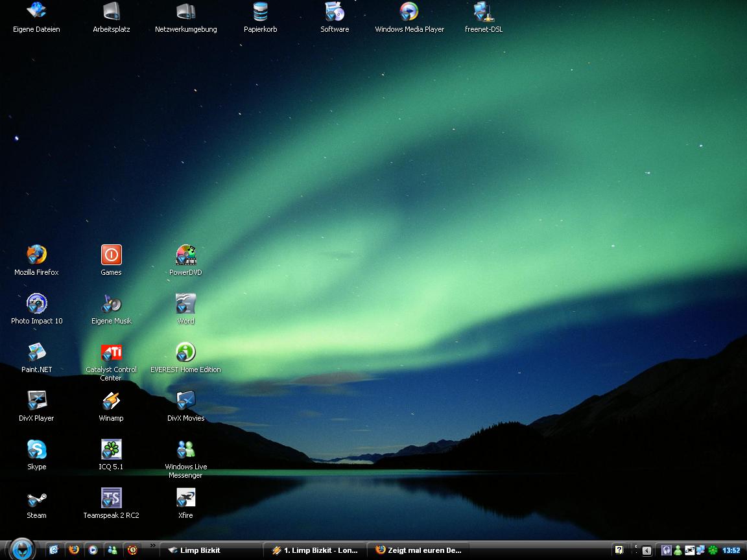The image size is (747, 560).
Task: Select the Windows Live Messenger desktop shortcut
Action: 185,459
